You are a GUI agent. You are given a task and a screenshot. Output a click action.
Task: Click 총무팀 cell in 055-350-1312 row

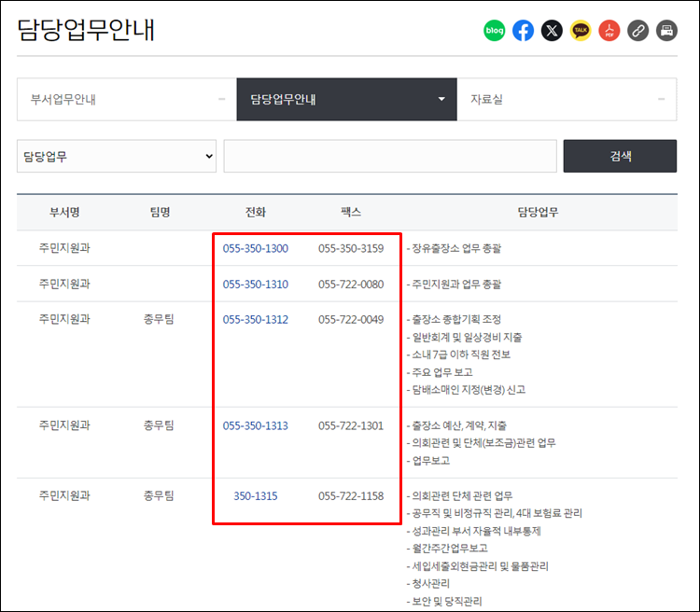[x=159, y=319]
